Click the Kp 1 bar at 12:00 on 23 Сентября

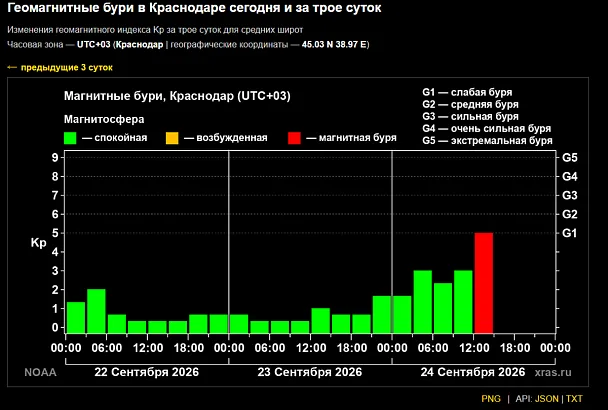click(321, 320)
